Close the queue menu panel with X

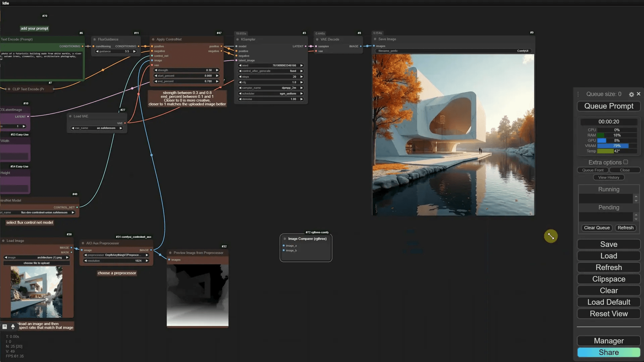639,94
